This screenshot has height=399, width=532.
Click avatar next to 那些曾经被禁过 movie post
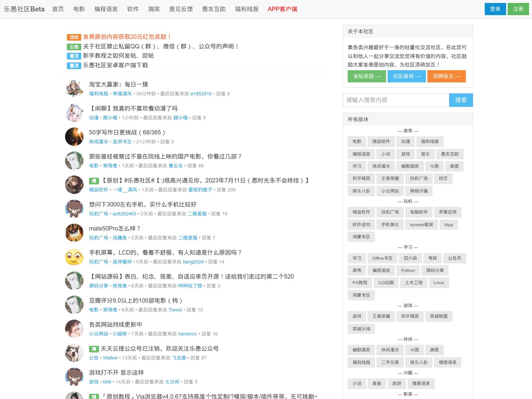point(74,161)
